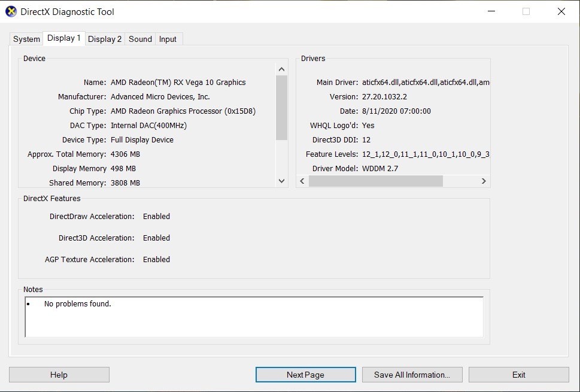This screenshot has width=580, height=392.
Task: Open the Help dialog
Action: point(59,374)
